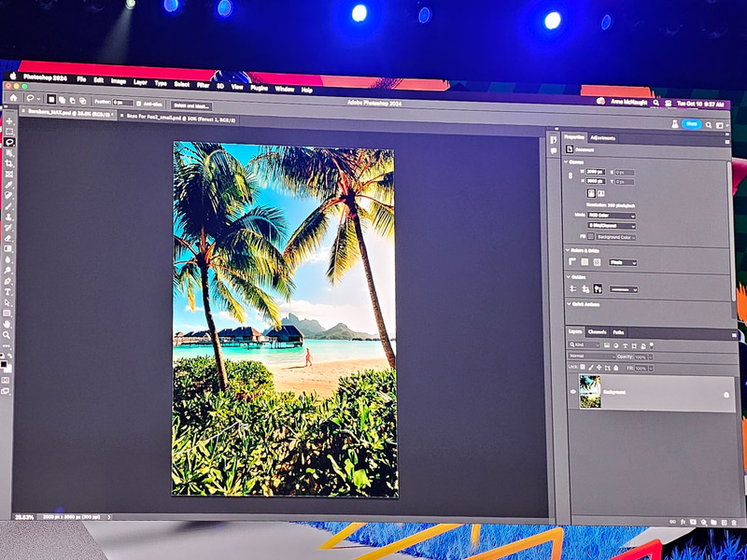This screenshot has height=560, width=747.
Task: Select the Crop tool
Action: 9,163
